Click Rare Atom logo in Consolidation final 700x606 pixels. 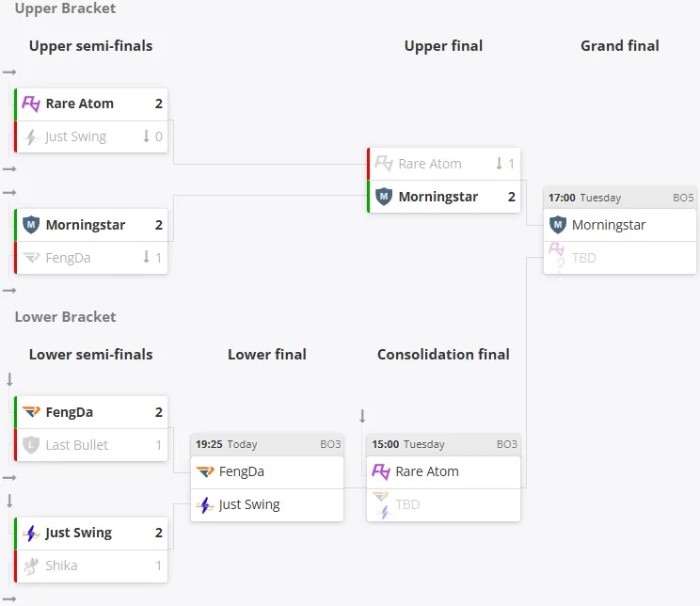(381, 471)
